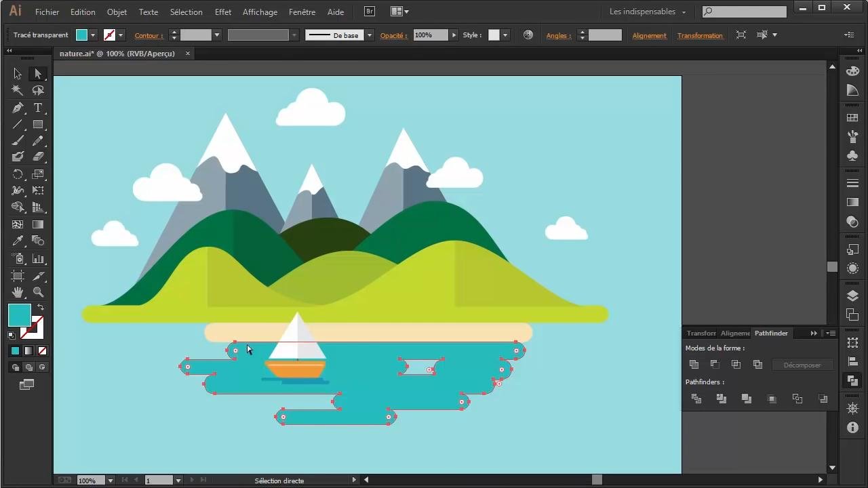
Task: Open the Effet menu
Action: click(222, 12)
